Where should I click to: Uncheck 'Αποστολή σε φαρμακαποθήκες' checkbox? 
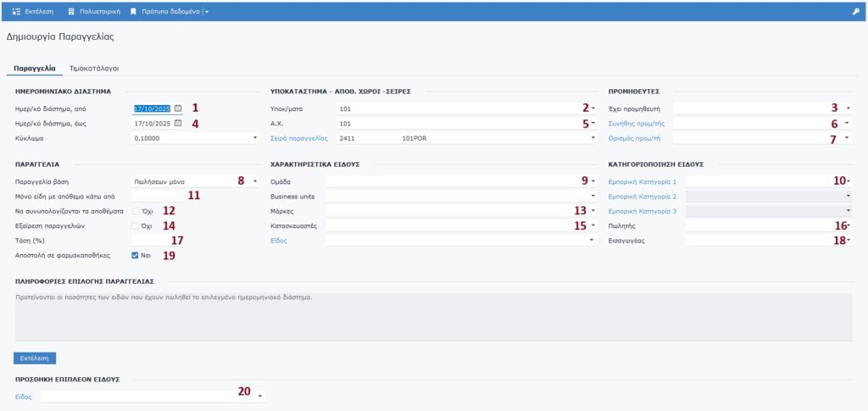pyautogui.click(x=135, y=255)
